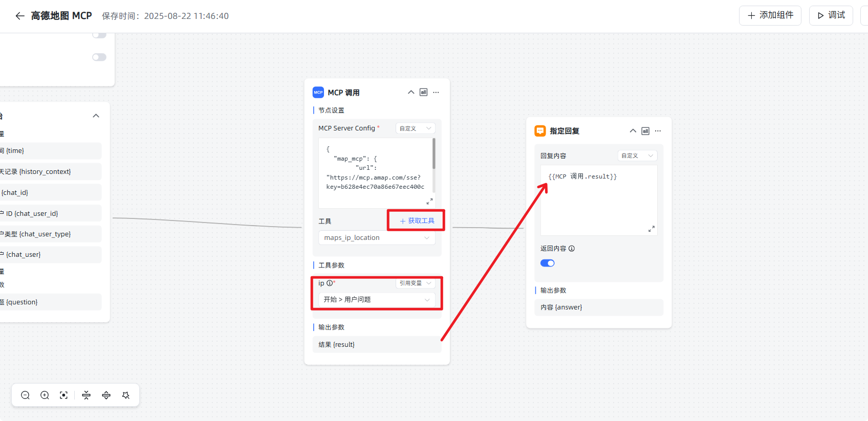Click the 指定回复 node title

click(x=565, y=131)
